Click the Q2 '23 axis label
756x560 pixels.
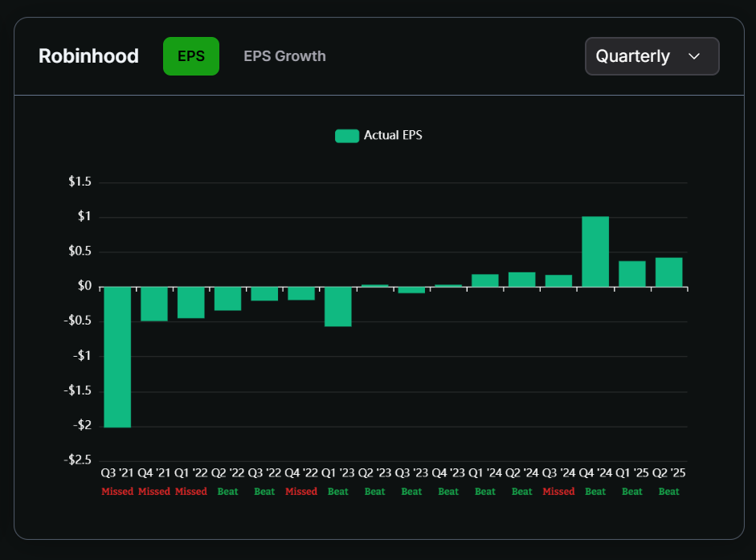[374, 472]
